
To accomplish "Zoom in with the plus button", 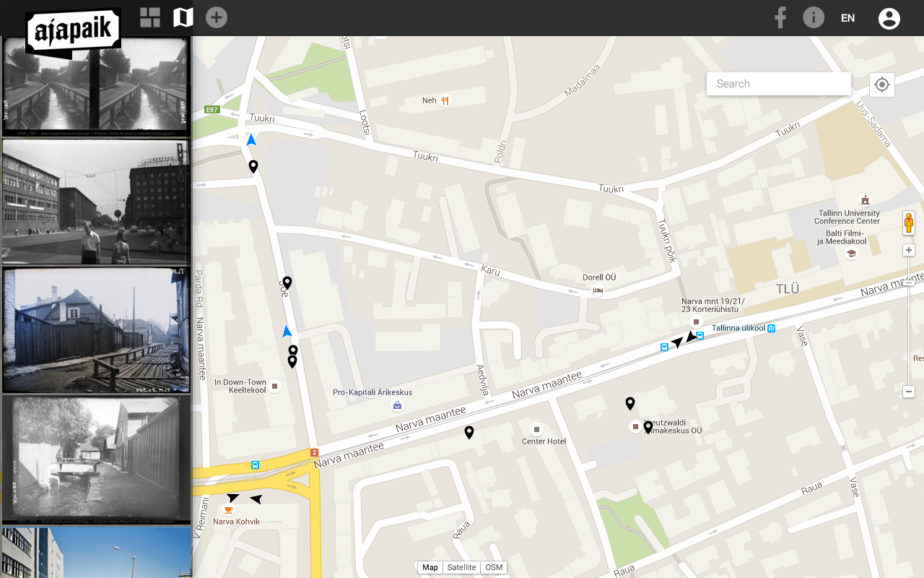I will coord(909,250).
